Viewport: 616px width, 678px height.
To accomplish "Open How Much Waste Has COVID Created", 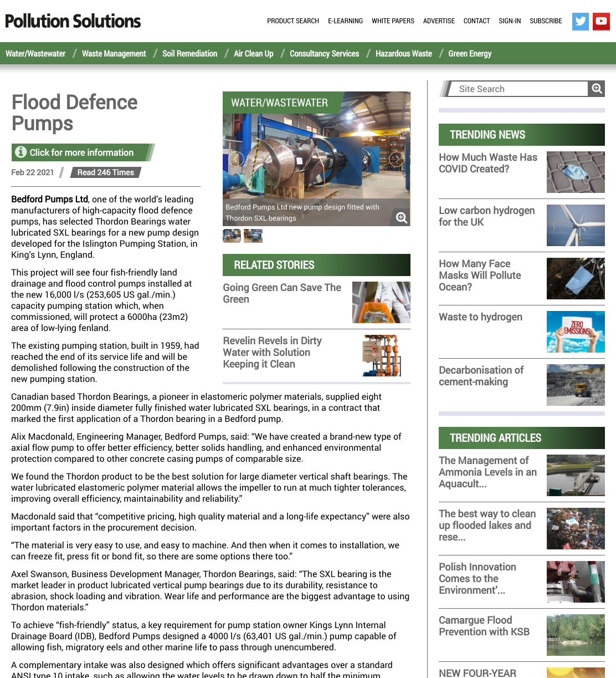I will click(x=488, y=163).
